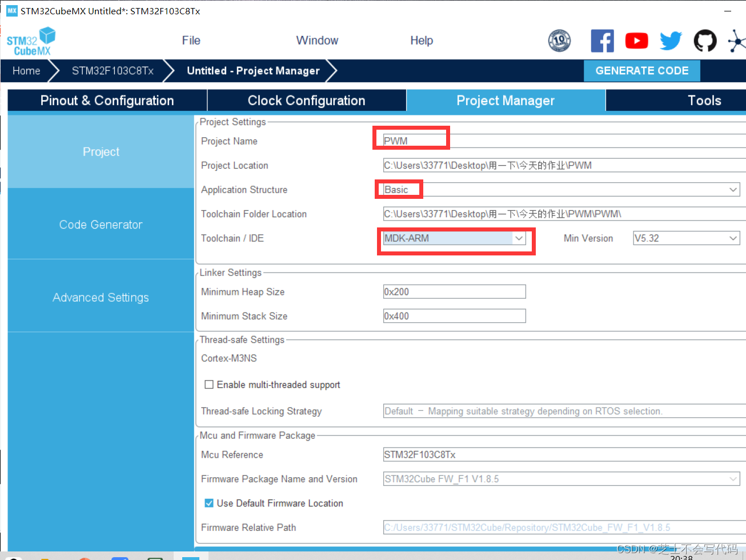746x560 pixels.
Task: Select the Project Manager tab
Action: 506,101
